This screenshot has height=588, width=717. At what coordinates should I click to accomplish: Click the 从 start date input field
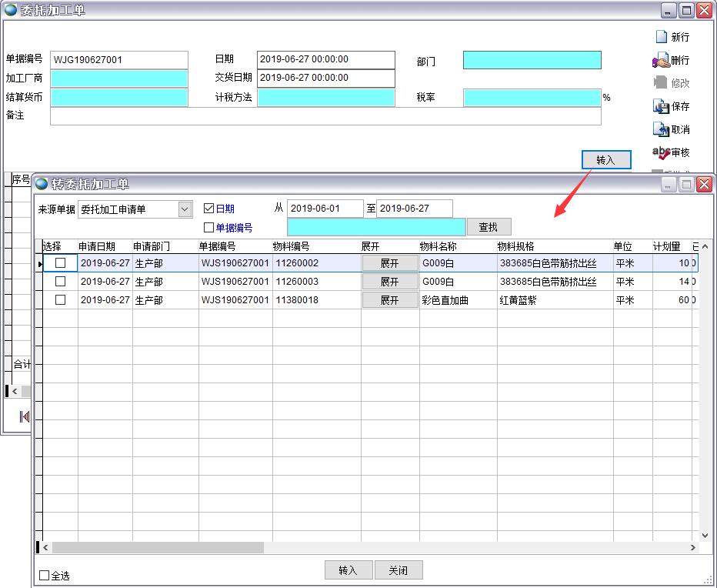pos(325,209)
